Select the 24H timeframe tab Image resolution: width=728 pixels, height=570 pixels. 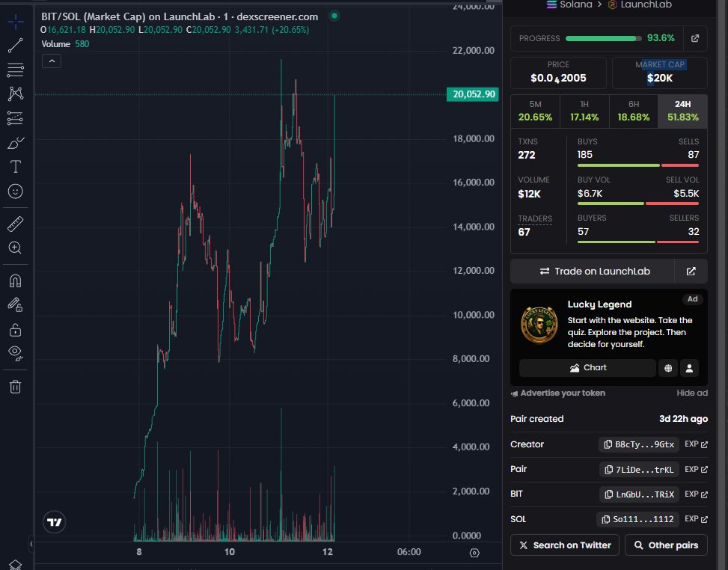(682, 111)
